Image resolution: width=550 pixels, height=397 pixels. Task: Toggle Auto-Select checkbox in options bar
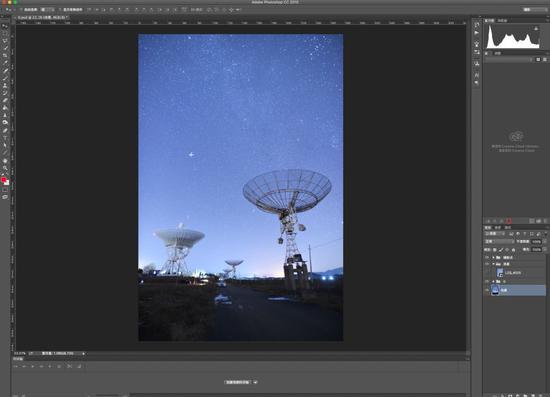coord(21,9)
